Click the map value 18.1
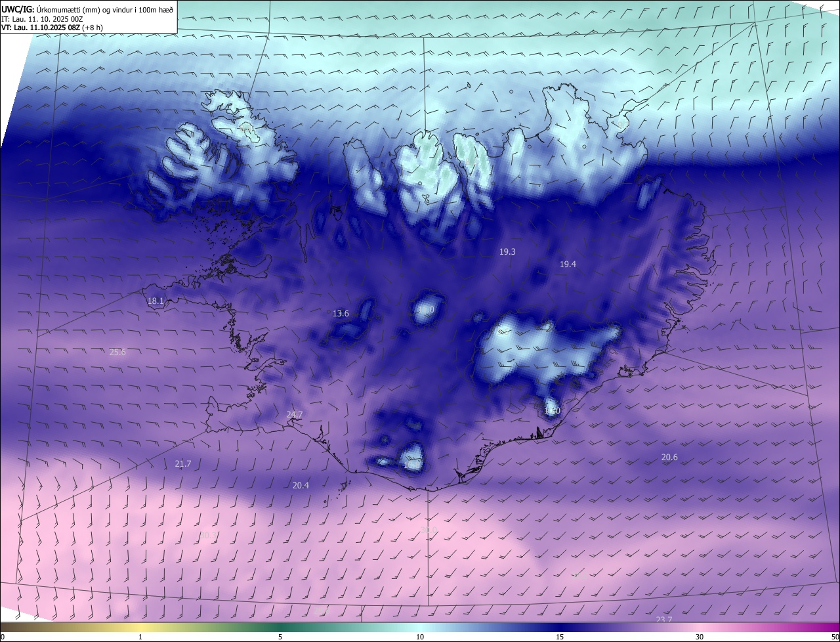This screenshot has height=642, width=840. pyautogui.click(x=156, y=301)
